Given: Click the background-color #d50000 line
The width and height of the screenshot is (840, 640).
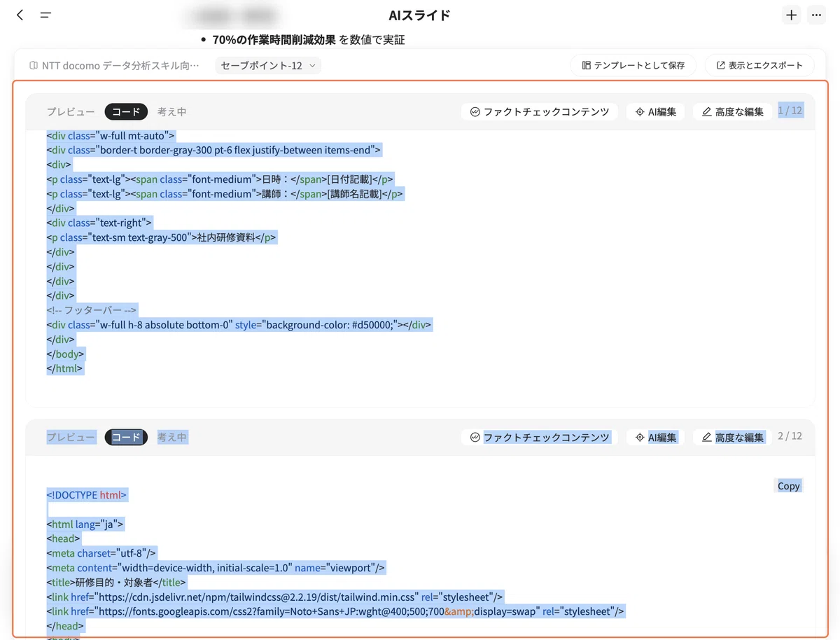Looking at the screenshot, I should point(239,325).
